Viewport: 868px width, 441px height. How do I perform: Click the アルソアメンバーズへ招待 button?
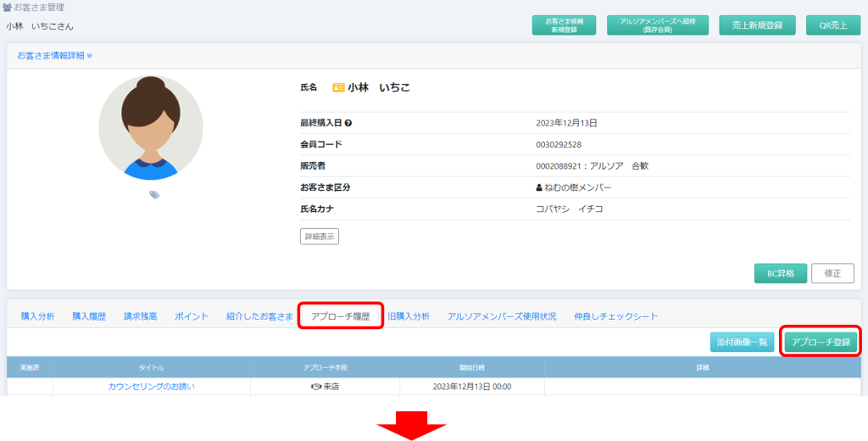tap(658, 25)
